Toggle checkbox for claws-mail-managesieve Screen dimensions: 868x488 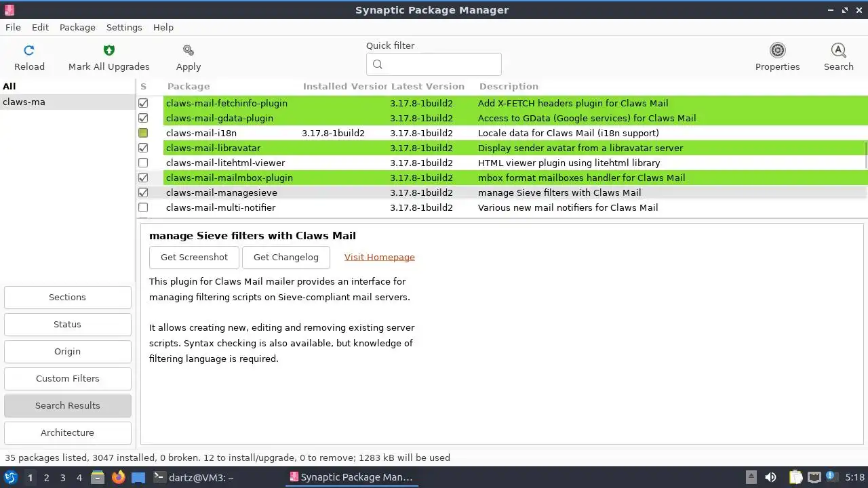pyautogui.click(x=143, y=192)
